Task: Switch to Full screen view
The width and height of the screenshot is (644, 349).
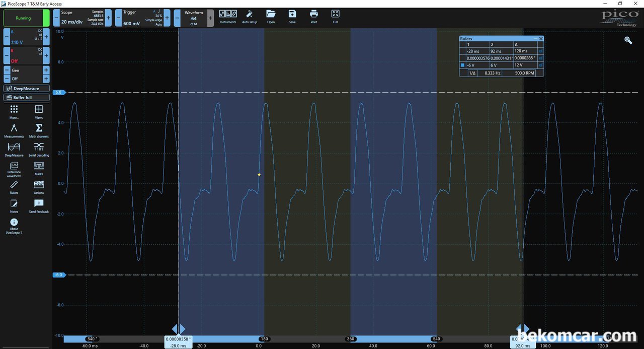Action: pyautogui.click(x=336, y=17)
